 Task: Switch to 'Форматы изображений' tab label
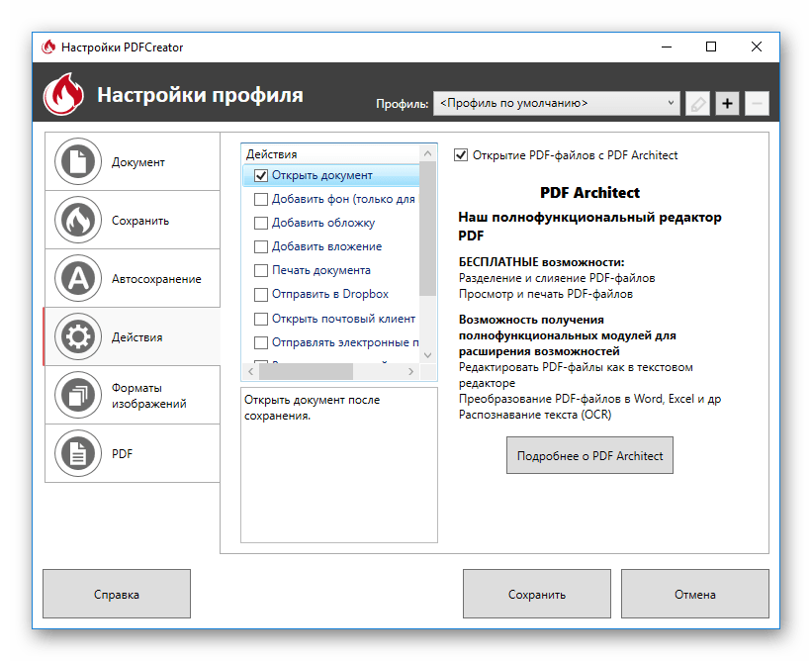pyautogui.click(x=148, y=396)
